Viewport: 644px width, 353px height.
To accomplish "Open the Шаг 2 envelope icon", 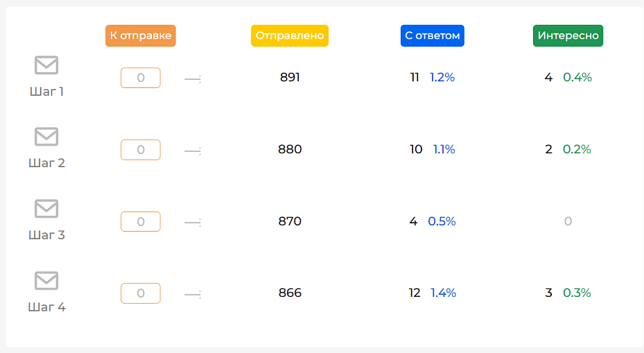I will (46, 137).
